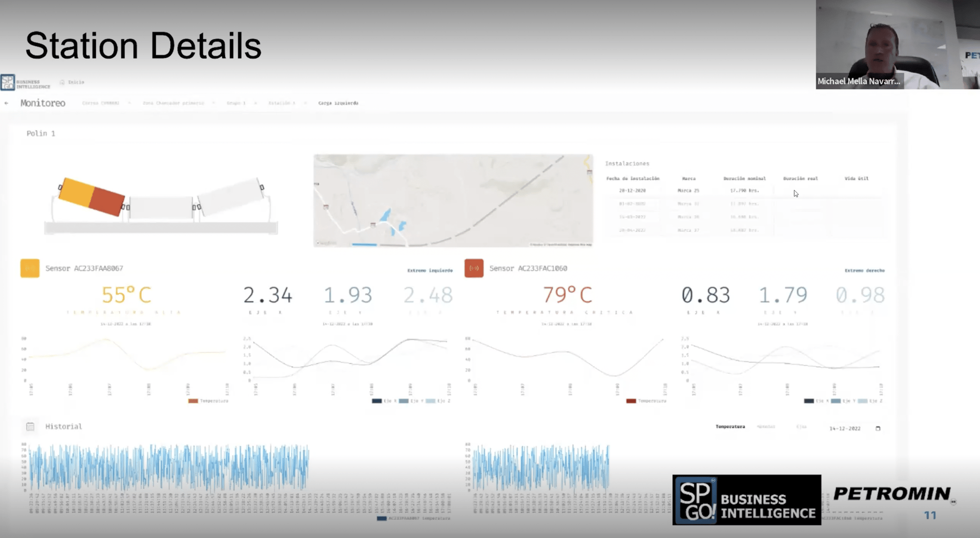Toggle the Nominal display filter
Image resolution: width=980 pixels, height=538 pixels.
click(766, 427)
